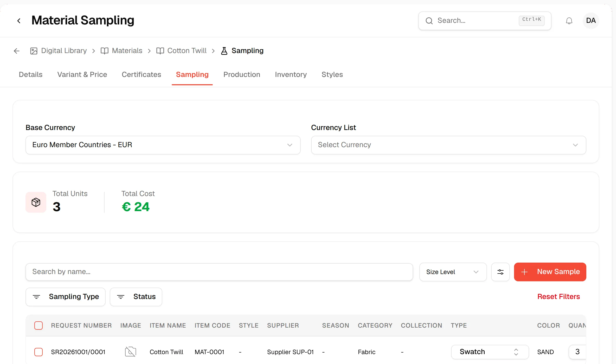Open the Select Currency dropdown
This screenshot has width=616, height=364.
click(x=448, y=145)
